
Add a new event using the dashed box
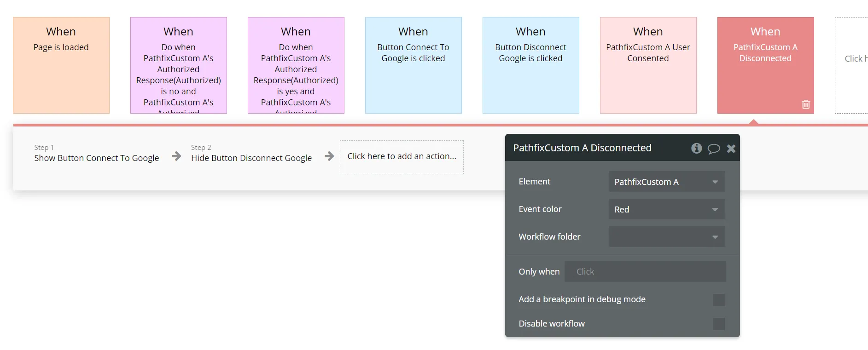pyautogui.click(x=852, y=65)
